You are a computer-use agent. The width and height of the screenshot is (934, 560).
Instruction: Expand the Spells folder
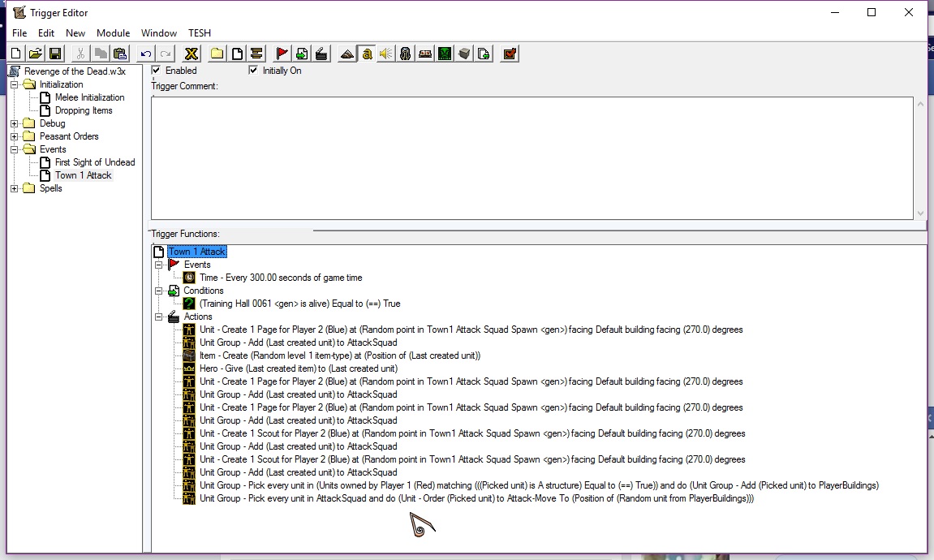coord(15,189)
